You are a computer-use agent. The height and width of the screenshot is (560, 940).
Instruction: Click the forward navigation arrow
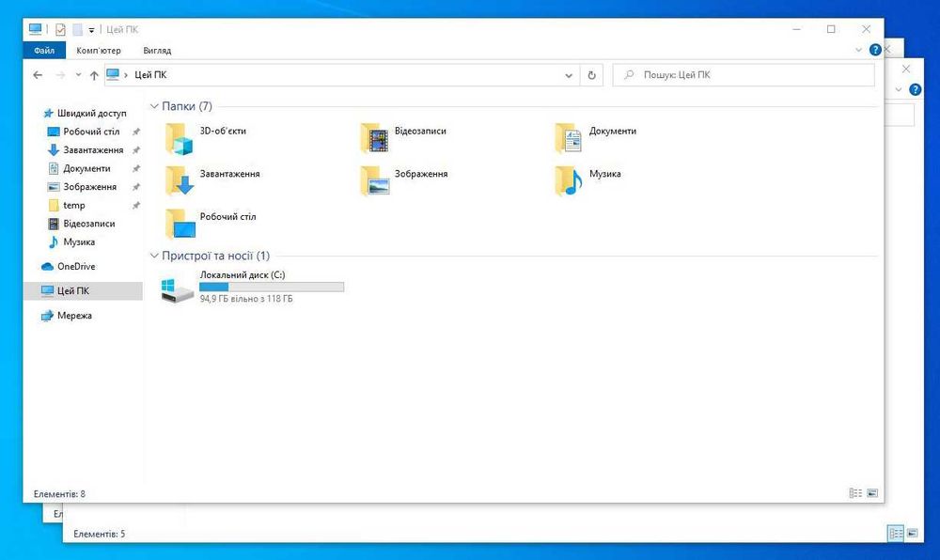[60, 75]
